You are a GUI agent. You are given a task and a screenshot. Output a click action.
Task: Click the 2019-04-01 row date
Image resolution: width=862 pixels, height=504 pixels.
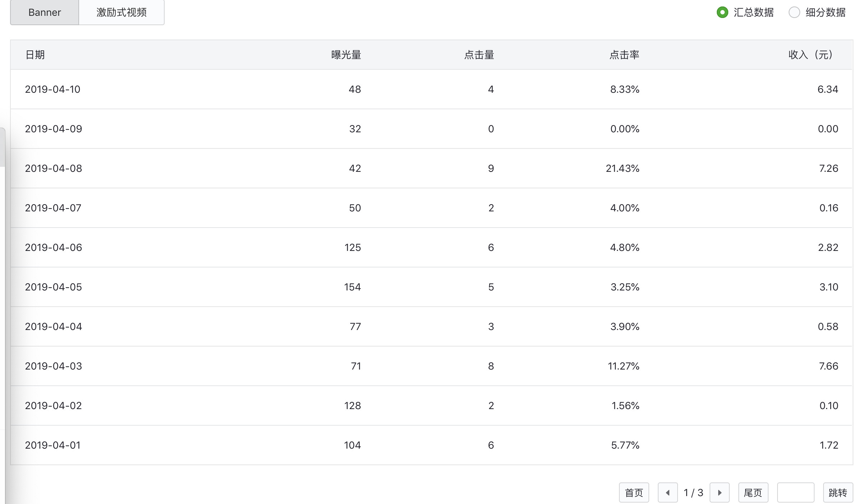(x=52, y=445)
